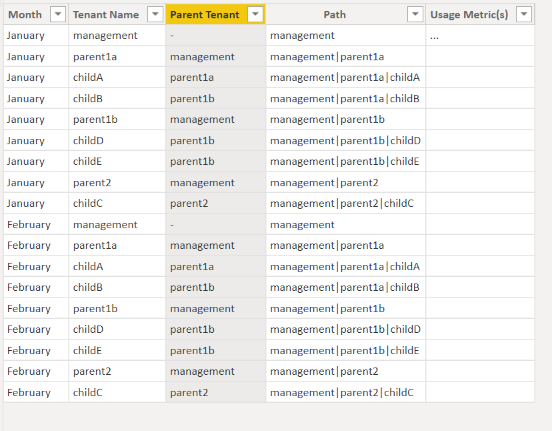
Task: Click Path 'management|parent1b|childE' in January rows
Action: (345, 162)
